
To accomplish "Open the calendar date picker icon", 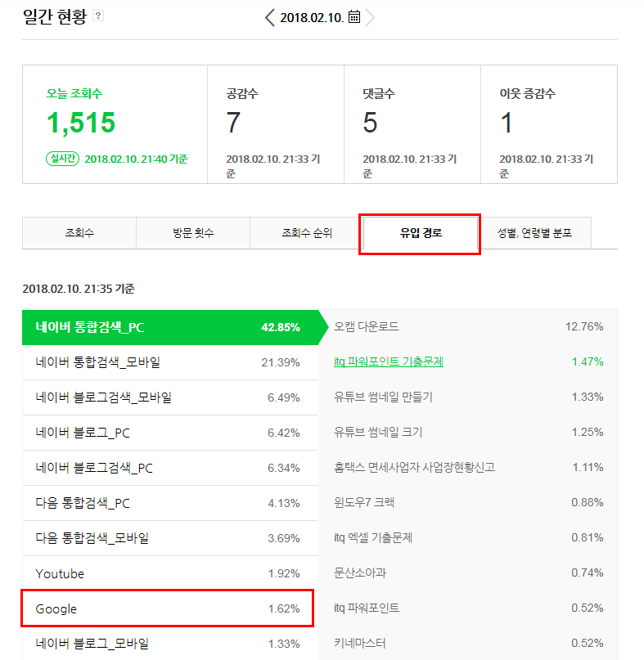I will coord(354,17).
